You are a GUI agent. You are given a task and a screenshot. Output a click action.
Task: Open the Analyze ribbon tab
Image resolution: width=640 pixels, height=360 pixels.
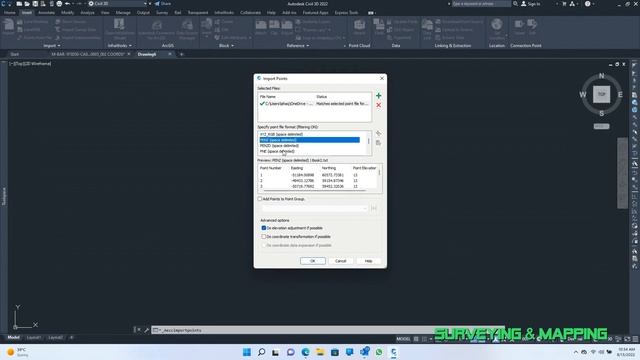tap(87, 13)
